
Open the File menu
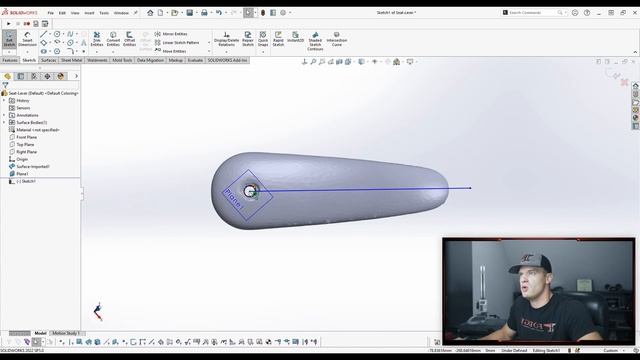pyautogui.click(x=51, y=13)
